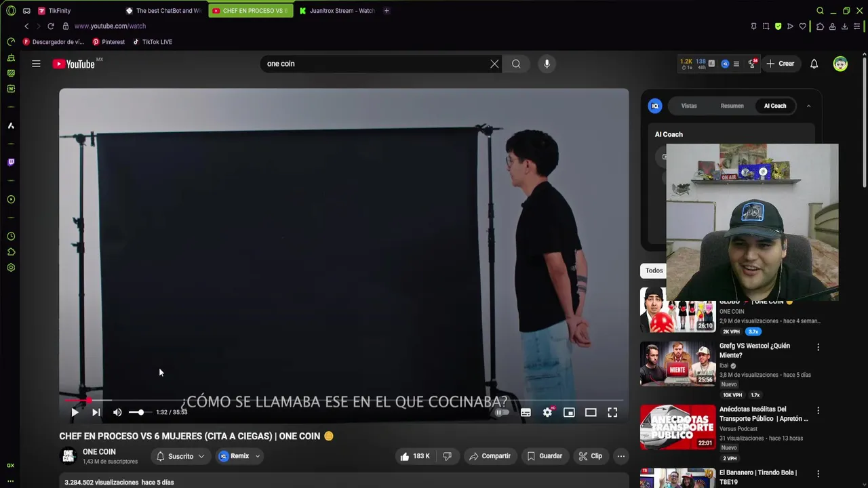
Task: Take a snapshot with browser toolbar icon
Action: coord(766,26)
